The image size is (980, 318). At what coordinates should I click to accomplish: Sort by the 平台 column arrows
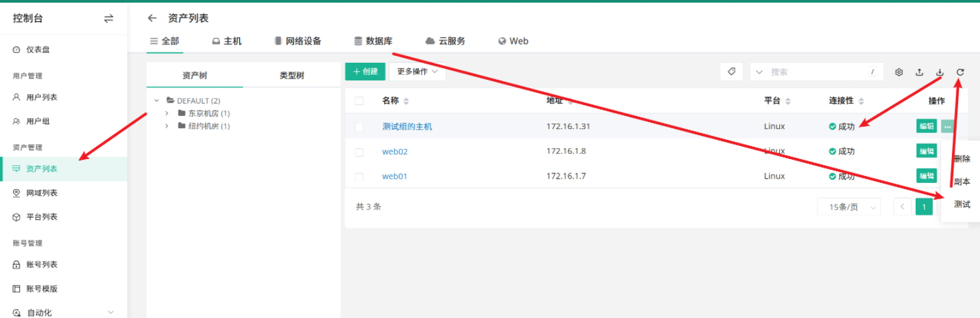click(788, 101)
